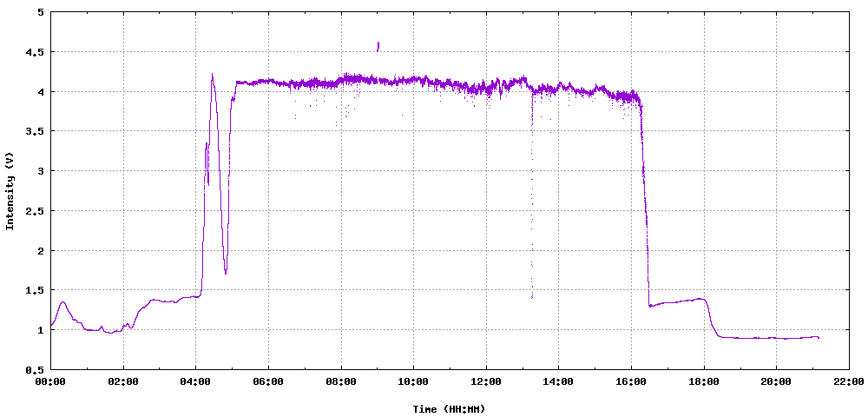Click the '08:00' time axis label
868x417 pixels.
[341, 381]
